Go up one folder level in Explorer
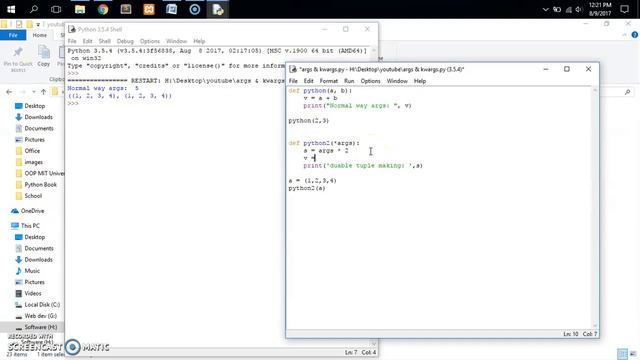The height and width of the screenshot is (360, 640). click(43, 92)
